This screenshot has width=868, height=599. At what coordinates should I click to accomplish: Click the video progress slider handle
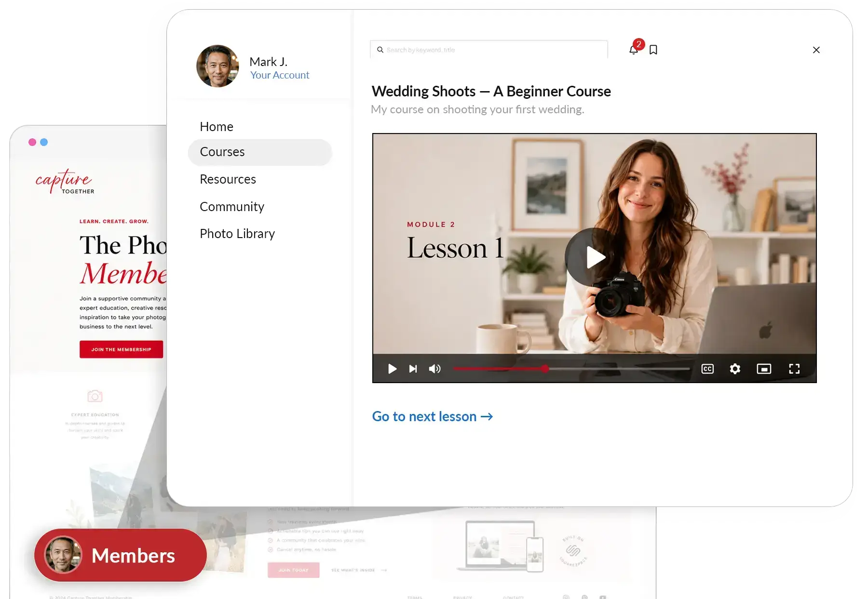click(x=545, y=369)
